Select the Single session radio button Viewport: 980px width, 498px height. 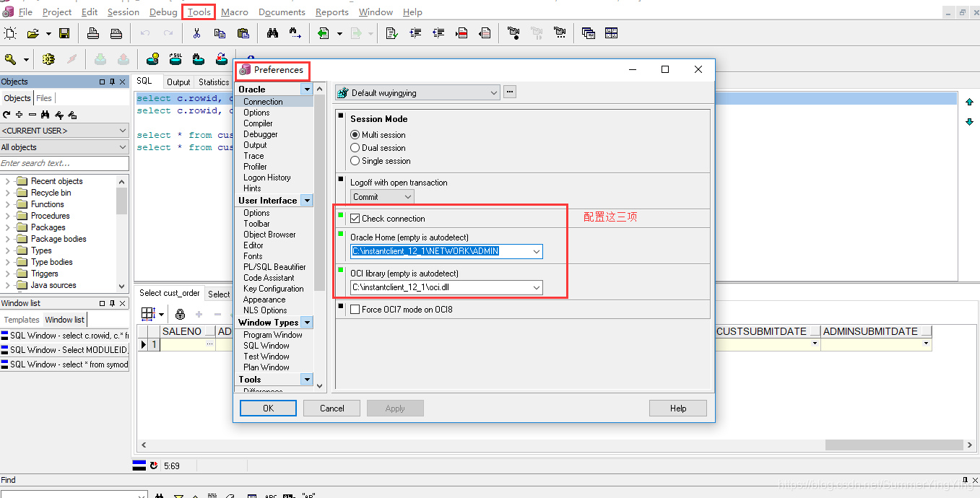pos(355,161)
